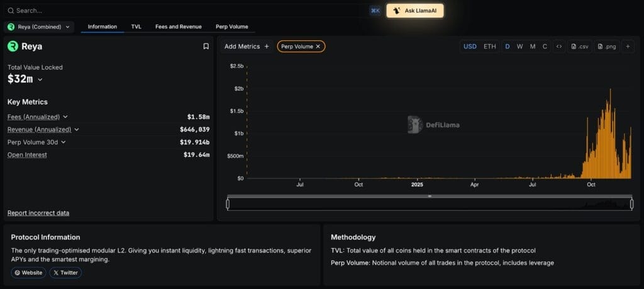Click the X icon in Twitter button
Viewport: 644px width, 289px height.
56,273
